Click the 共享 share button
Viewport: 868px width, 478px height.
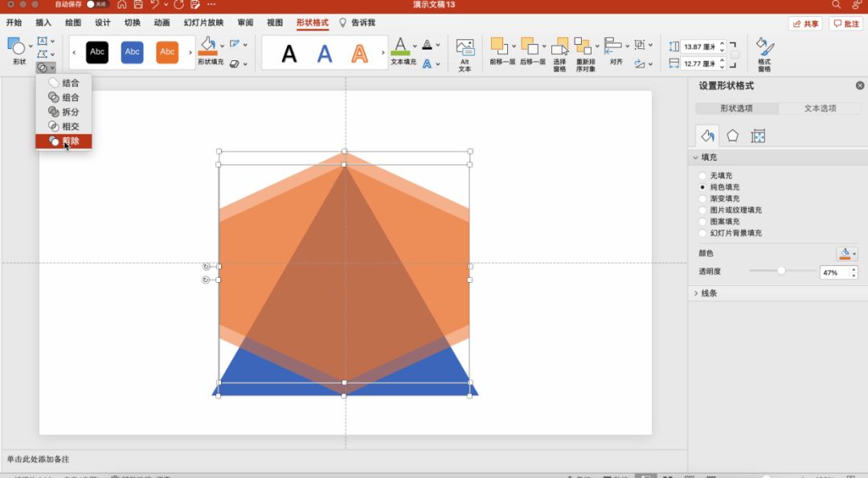[805, 24]
